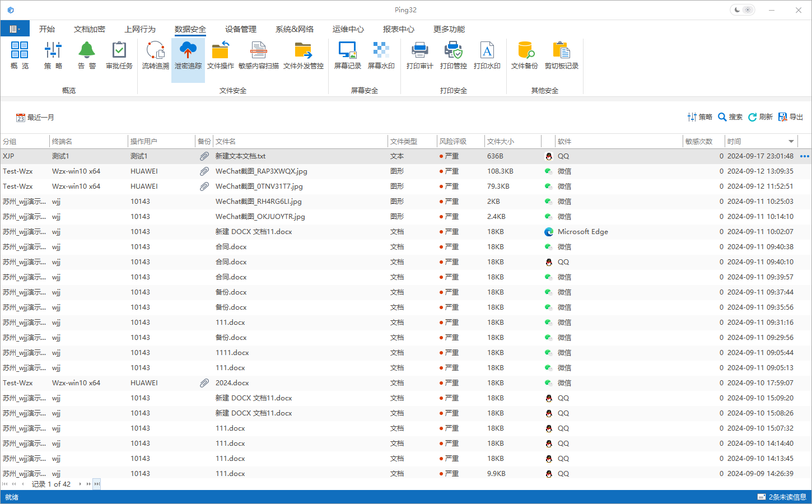Toggle the dark/light theme switch

click(742, 10)
